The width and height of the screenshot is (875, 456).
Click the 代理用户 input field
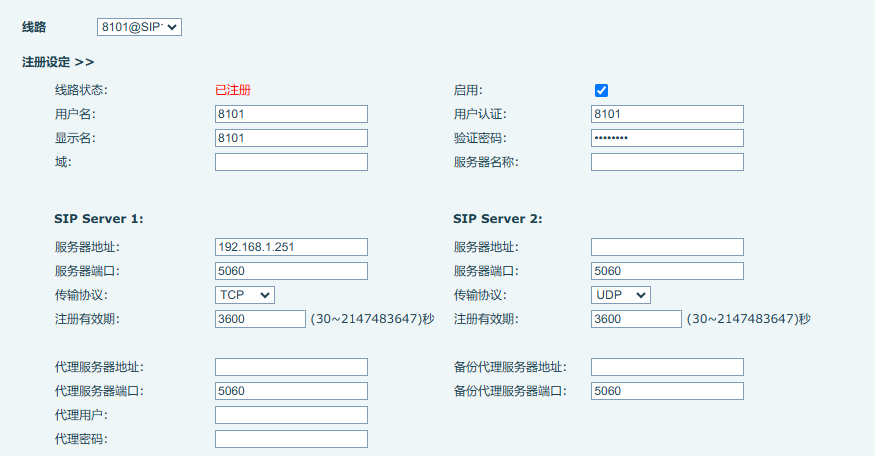pyautogui.click(x=291, y=415)
